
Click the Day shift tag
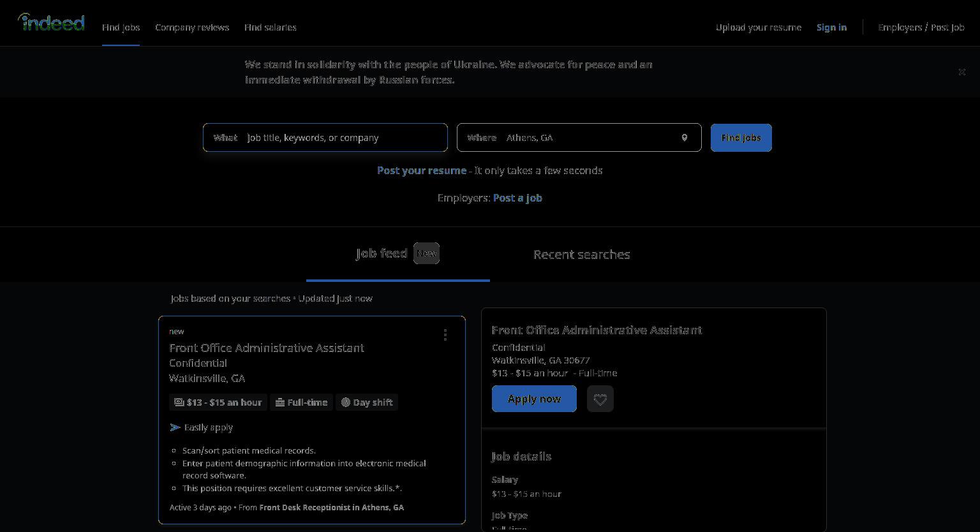coord(367,403)
